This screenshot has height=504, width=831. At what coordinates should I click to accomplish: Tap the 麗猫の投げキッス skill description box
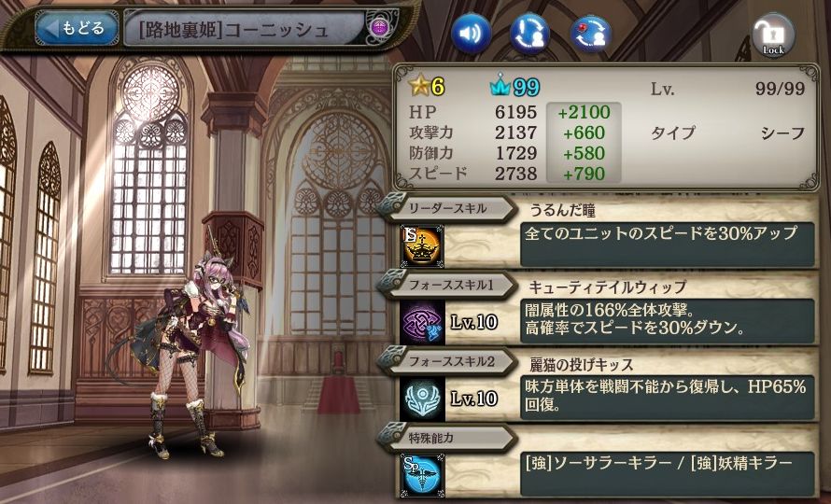click(668, 398)
